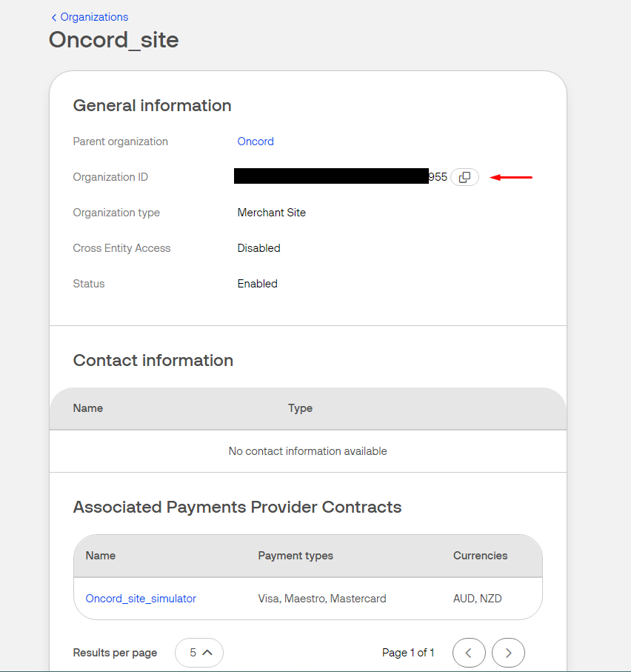Click the No contact information available row
This screenshot has width=631, height=672.
pos(307,451)
